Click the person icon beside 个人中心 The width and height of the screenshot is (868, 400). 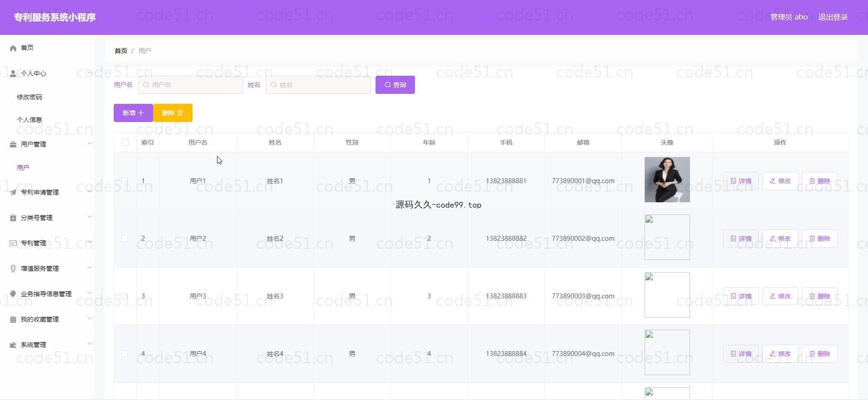click(13, 73)
